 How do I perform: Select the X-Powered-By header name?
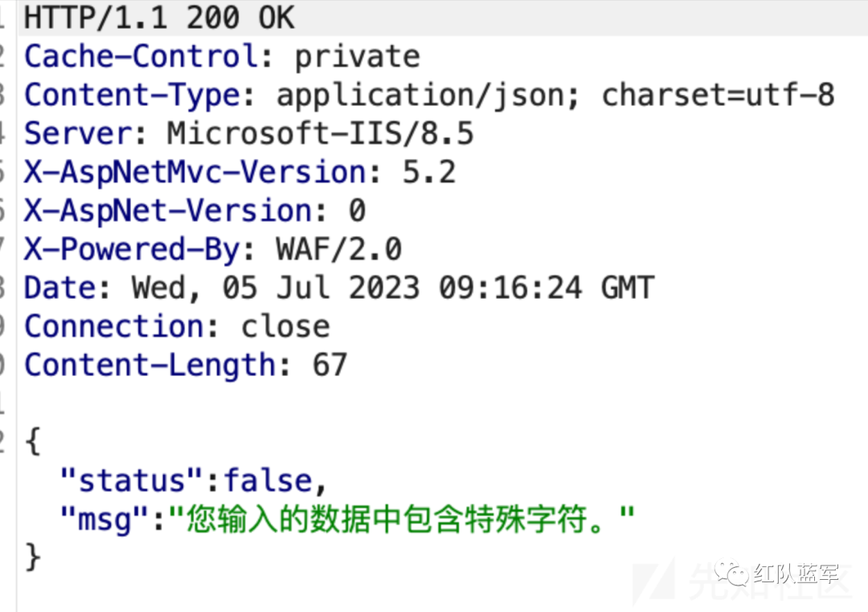(x=132, y=249)
